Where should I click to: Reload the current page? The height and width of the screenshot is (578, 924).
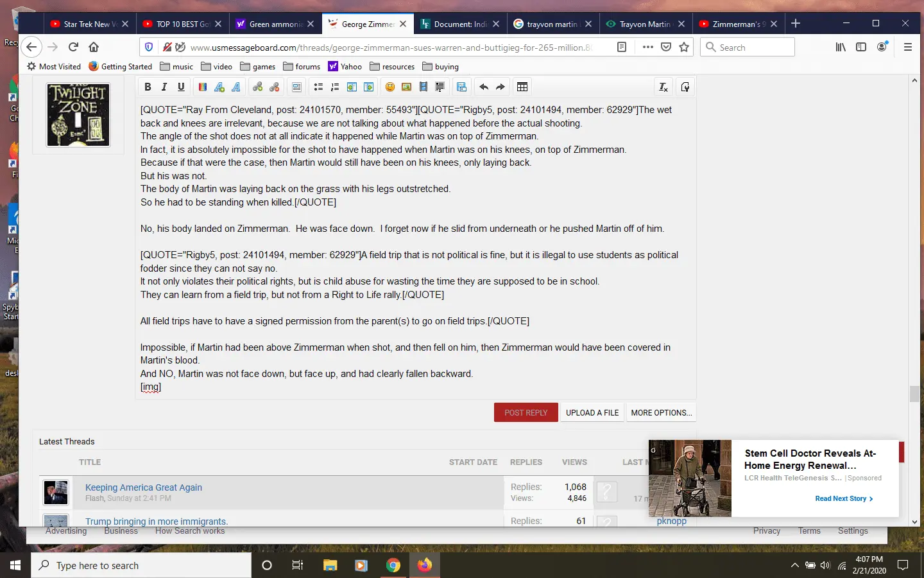(x=73, y=47)
